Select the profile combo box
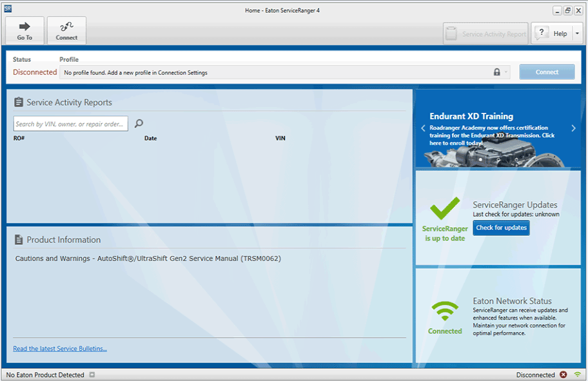This screenshot has height=381, width=588. (286, 72)
